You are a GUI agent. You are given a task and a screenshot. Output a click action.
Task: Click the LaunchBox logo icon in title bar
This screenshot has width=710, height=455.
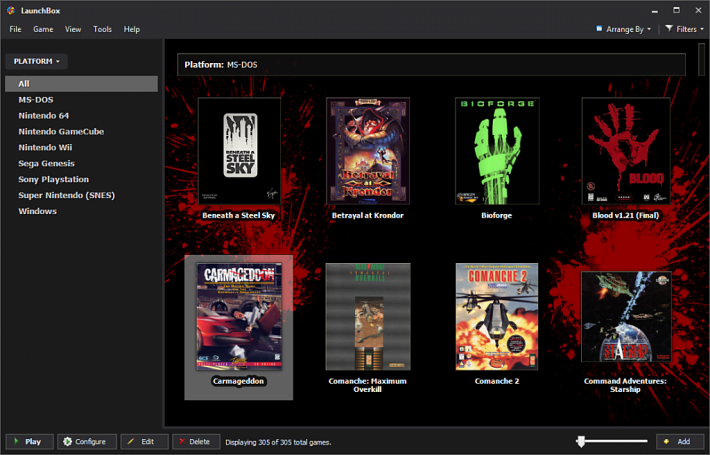point(11,10)
